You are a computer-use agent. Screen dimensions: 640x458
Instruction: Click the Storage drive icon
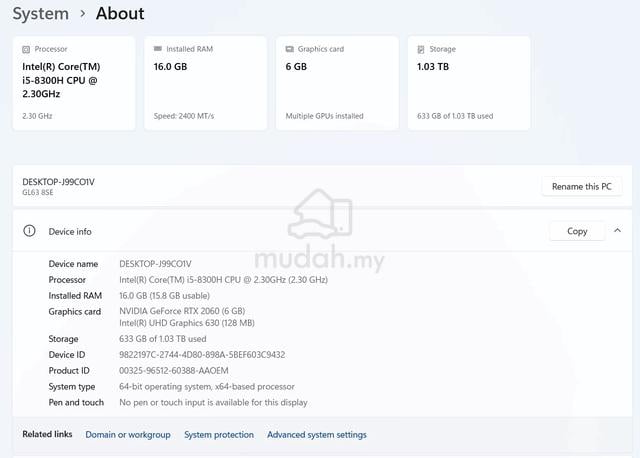click(421, 49)
